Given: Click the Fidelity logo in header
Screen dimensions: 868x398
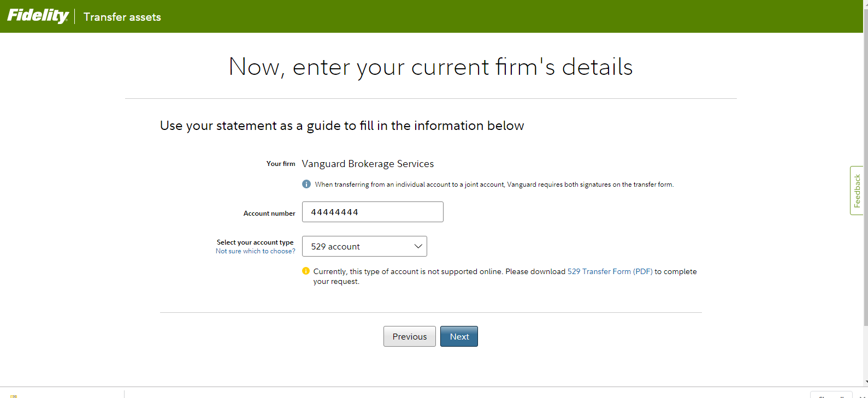Looking at the screenshot, I should click(38, 16).
